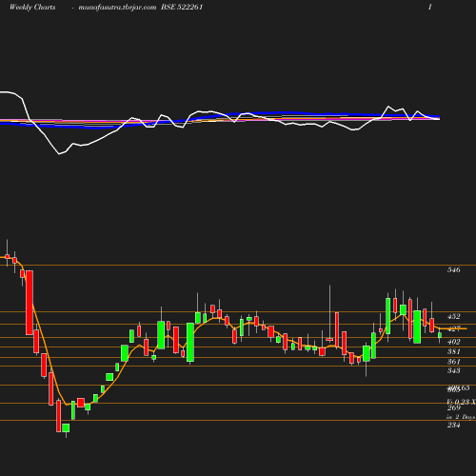Screen dimensions: 476x476
Task: Click the 546 price level label
Action: point(453,269)
